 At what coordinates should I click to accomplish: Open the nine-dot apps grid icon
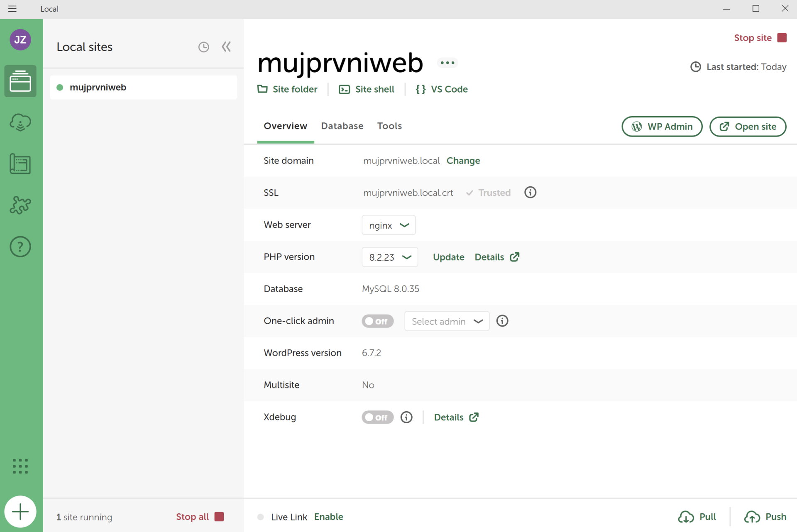coord(20,466)
